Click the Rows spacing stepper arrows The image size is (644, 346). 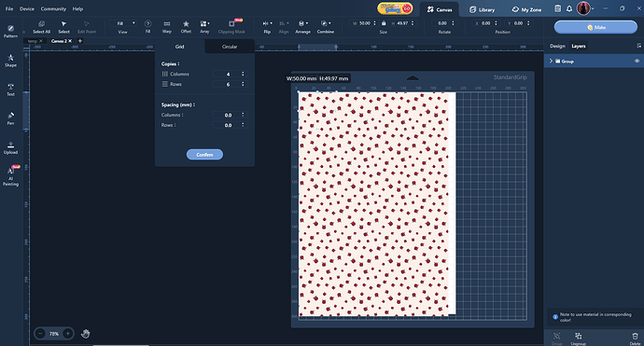tap(243, 125)
